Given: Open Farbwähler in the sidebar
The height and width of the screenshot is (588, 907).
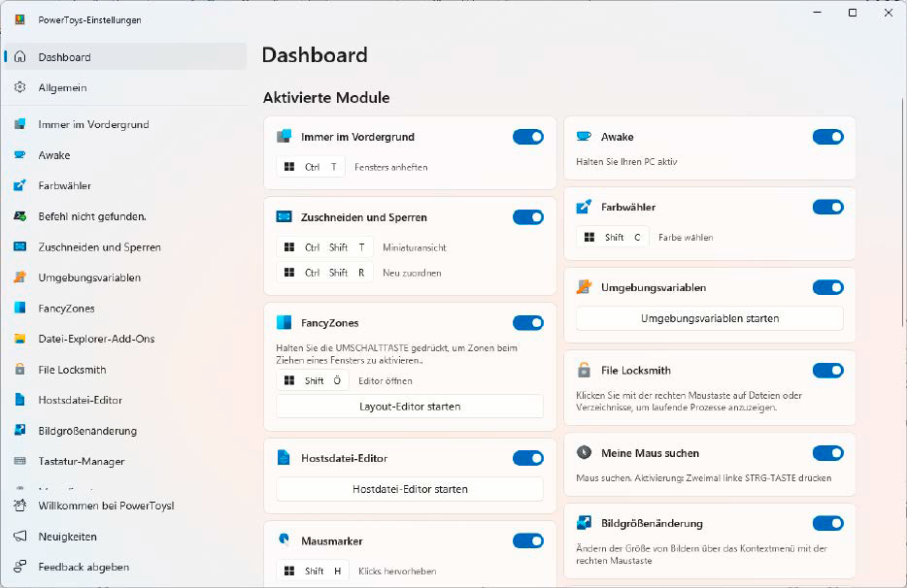Looking at the screenshot, I should [x=125, y=185].
